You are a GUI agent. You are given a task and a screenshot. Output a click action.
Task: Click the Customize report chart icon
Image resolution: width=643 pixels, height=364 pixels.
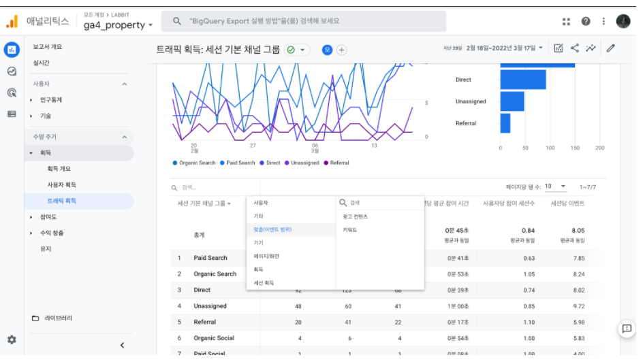tap(559, 48)
